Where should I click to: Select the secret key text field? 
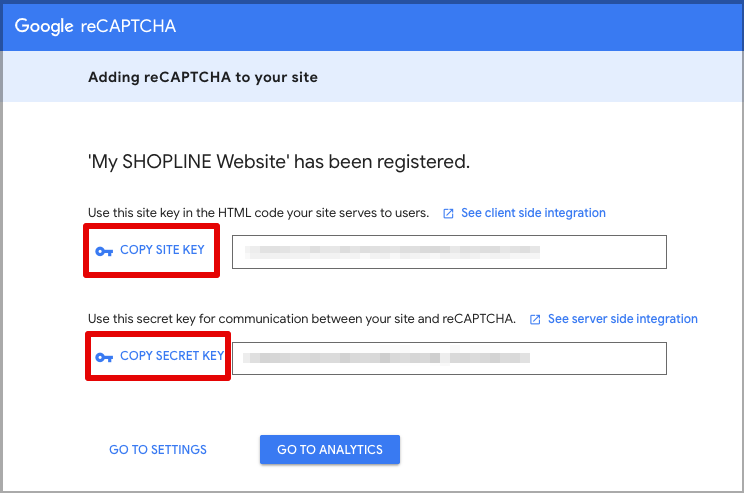pyautogui.click(x=449, y=358)
